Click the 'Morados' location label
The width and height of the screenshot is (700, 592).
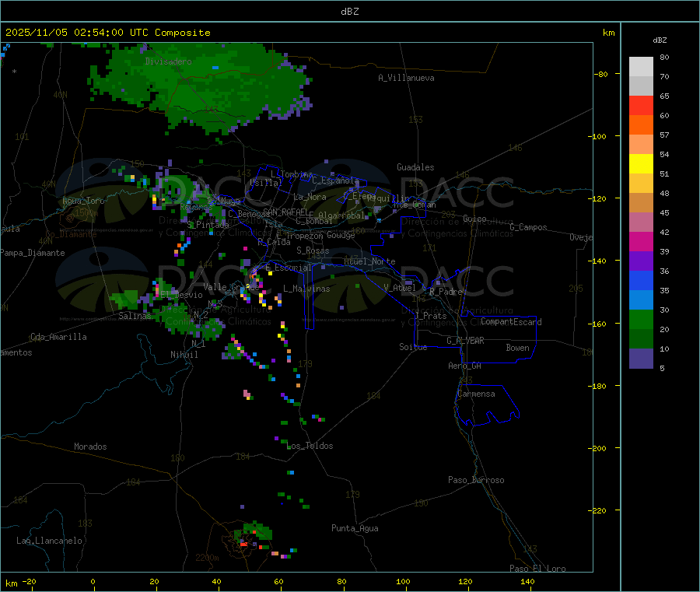click(90, 447)
